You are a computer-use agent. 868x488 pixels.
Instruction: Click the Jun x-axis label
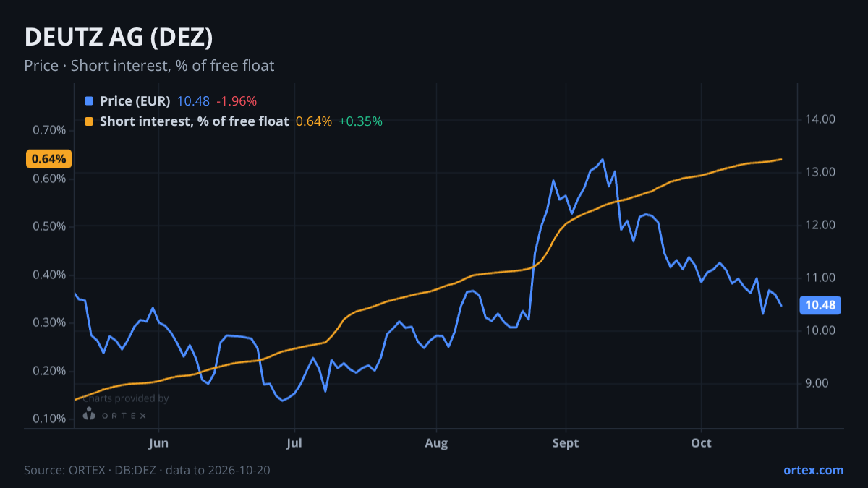point(158,443)
